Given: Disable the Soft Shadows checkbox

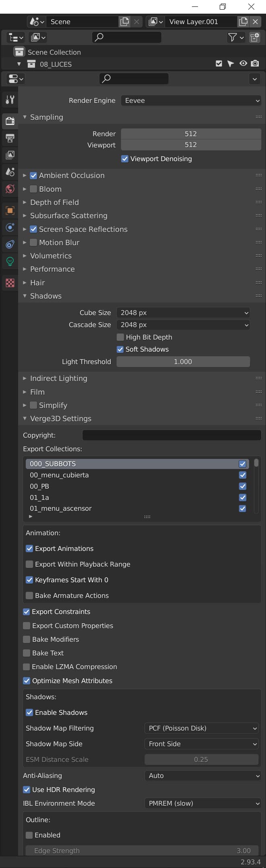Looking at the screenshot, I should 120,349.
